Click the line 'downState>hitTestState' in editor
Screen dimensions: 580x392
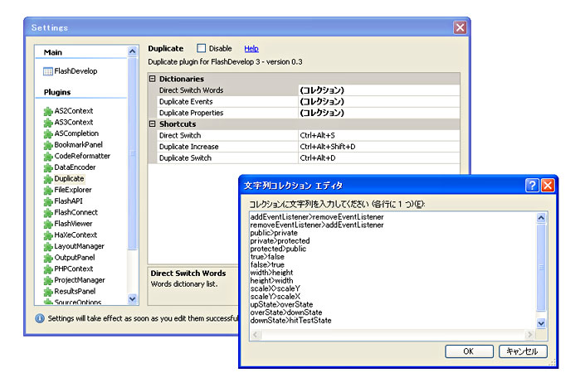pyautogui.click(x=290, y=321)
